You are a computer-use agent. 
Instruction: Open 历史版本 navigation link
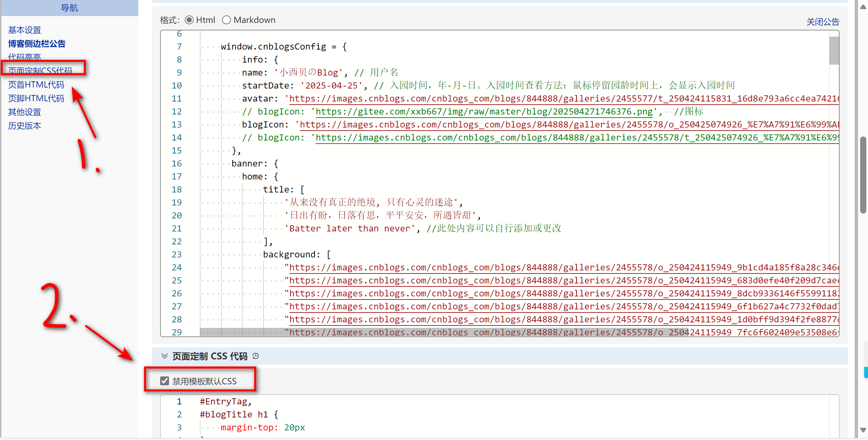click(x=25, y=126)
